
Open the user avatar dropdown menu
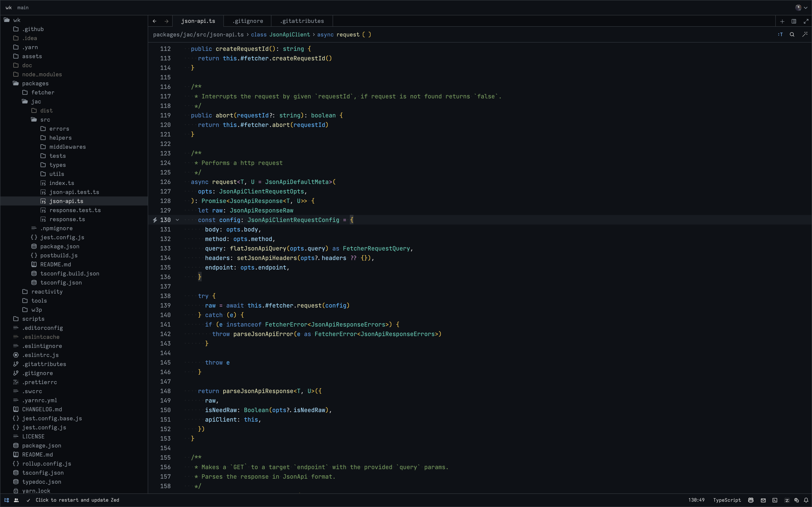pos(801,7)
